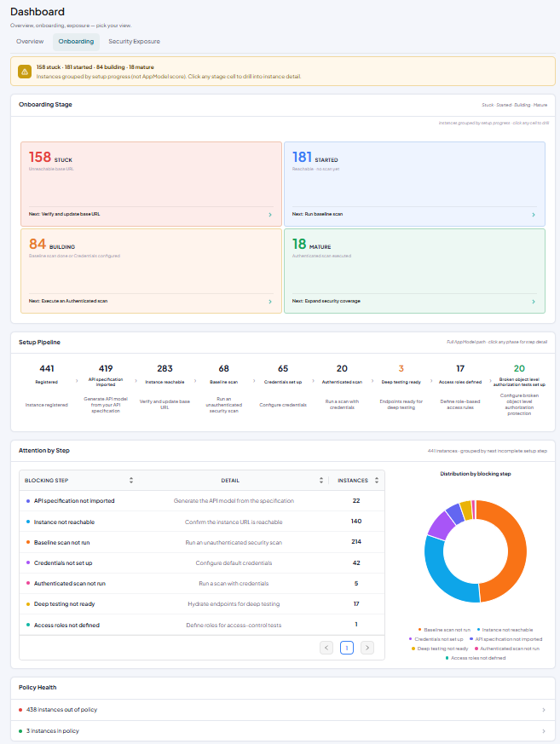Image resolution: width=560 pixels, height=744 pixels.
Task: Sort by Detail column arrows
Action: pyautogui.click(x=321, y=480)
